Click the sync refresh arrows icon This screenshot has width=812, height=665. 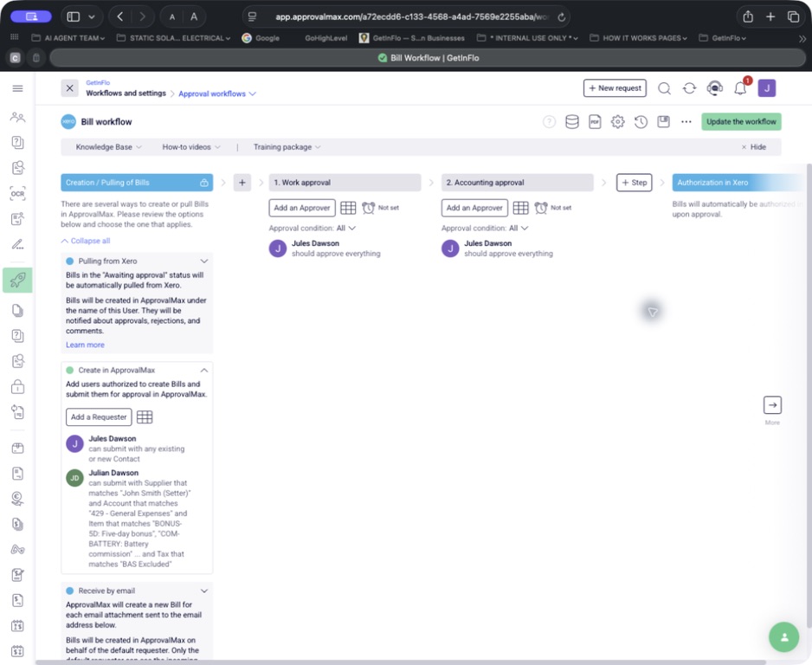(x=689, y=88)
